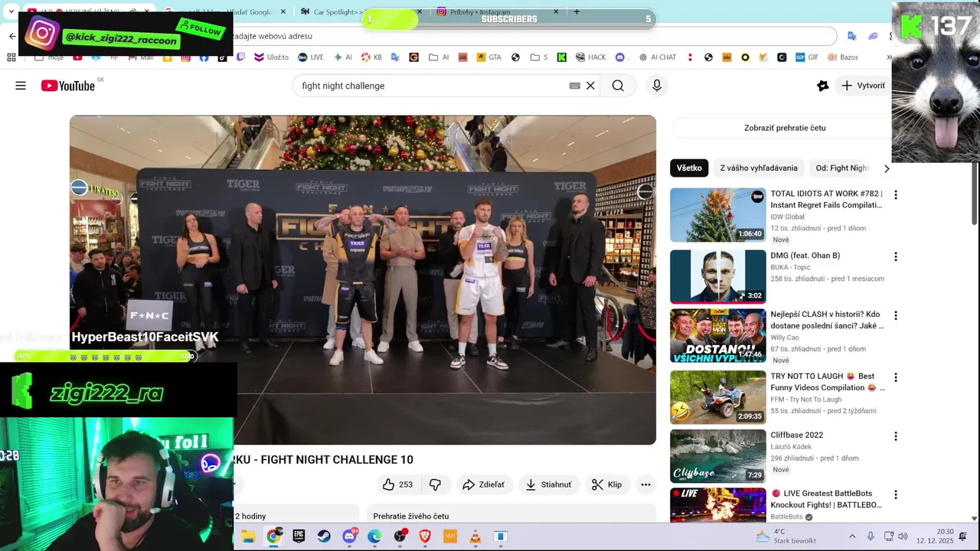This screenshot has height=551, width=980.
Task: Like the video with thumbs-up (253)
Action: pyautogui.click(x=398, y=484)
